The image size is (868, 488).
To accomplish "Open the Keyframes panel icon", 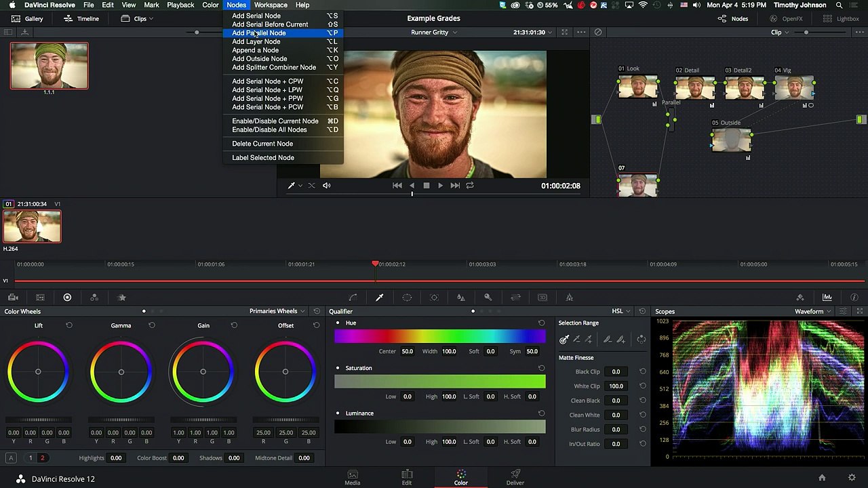I will (x=800, y=298).
